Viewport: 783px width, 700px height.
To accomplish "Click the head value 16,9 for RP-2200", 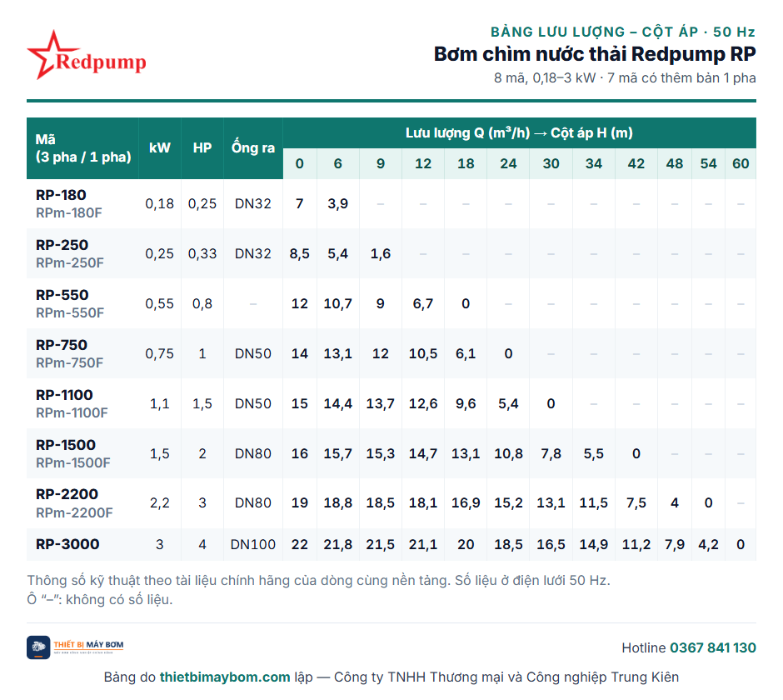I will pyautogui.click(x=466, y=502).
